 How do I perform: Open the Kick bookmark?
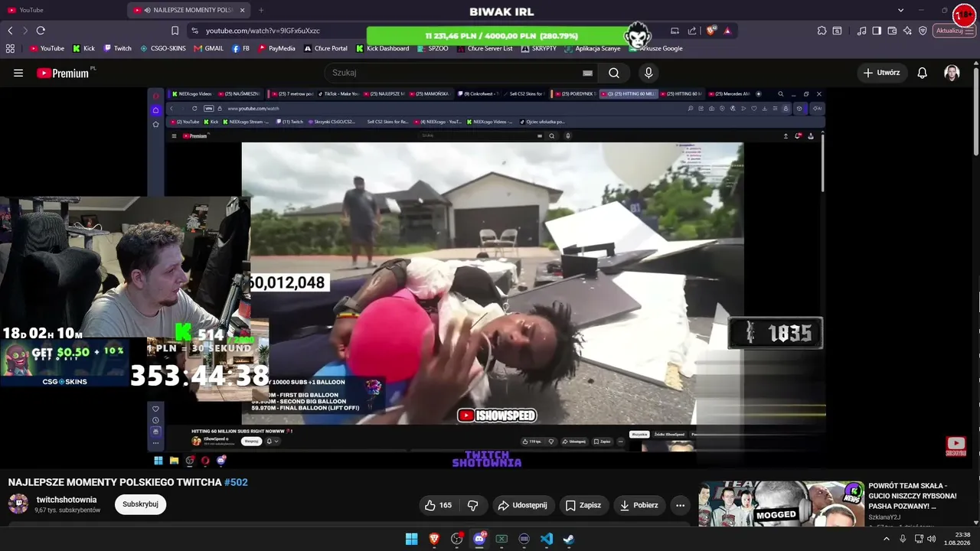coord(83,48)
